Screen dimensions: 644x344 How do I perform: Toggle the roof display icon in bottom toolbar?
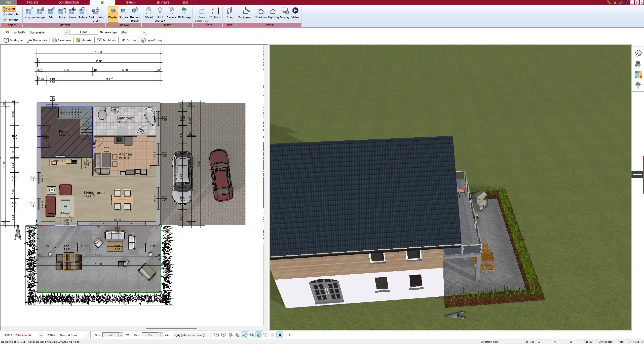pos(245,335)
